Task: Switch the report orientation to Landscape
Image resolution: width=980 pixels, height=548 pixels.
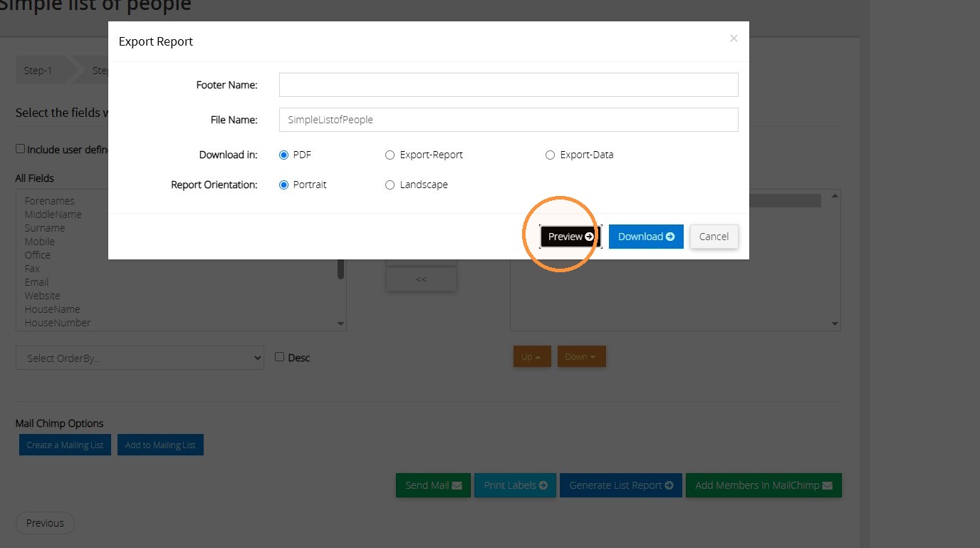Action: 390,185
